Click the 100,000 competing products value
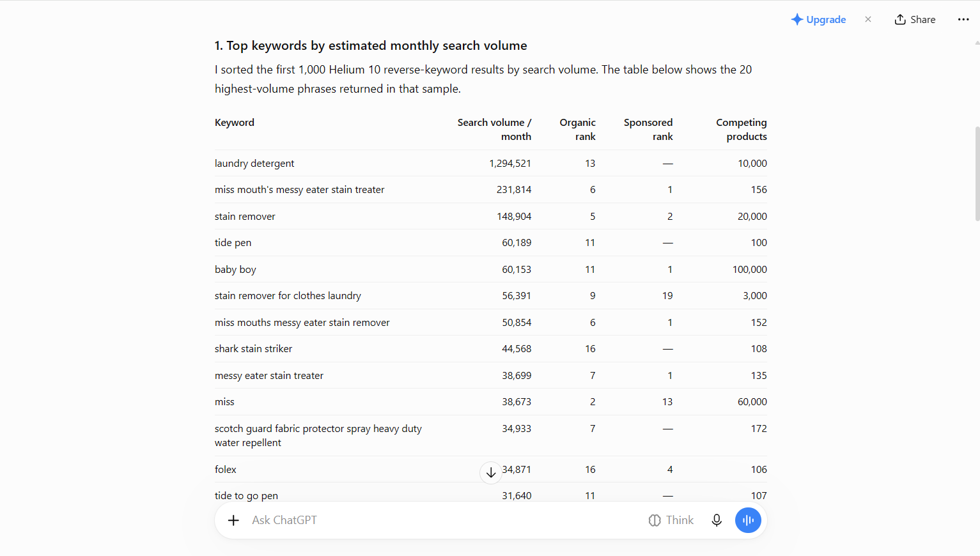 (750, 270)
